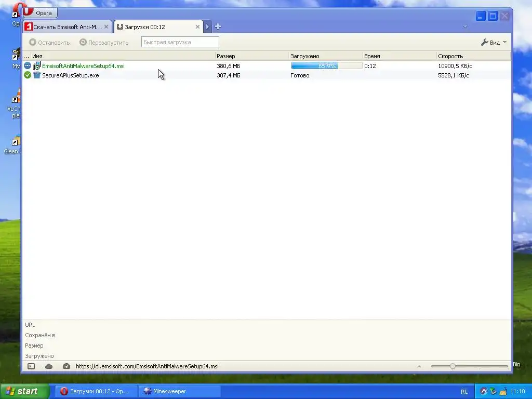Open Opera Link cloud icon

tap(49, 366)
